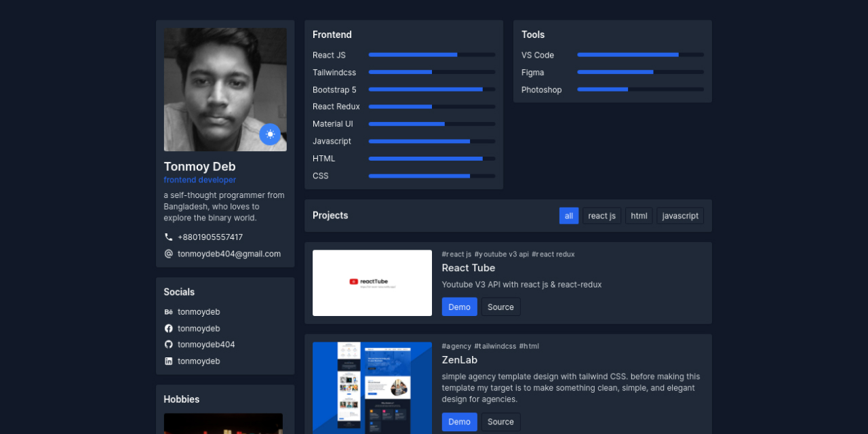The height and width of the screenshot is (434, 868).
Task: Open the Behance tonmoydeb link
Action: pos(199,312)
